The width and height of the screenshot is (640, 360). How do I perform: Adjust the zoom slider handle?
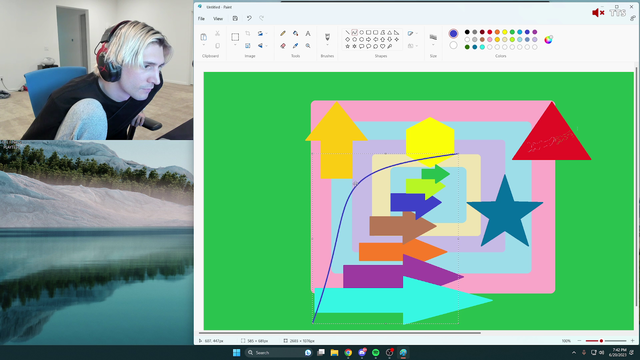(601, 341)
